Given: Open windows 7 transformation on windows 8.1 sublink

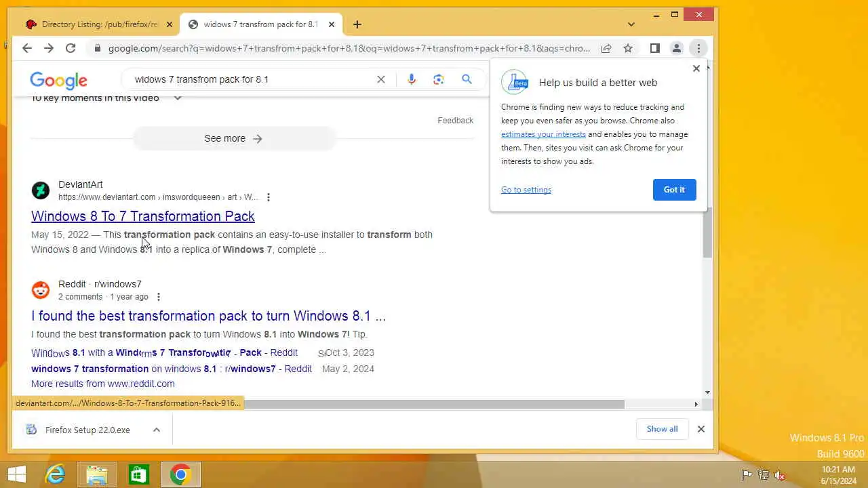Looking at the screenshot, I should click(x=172, y=369).
